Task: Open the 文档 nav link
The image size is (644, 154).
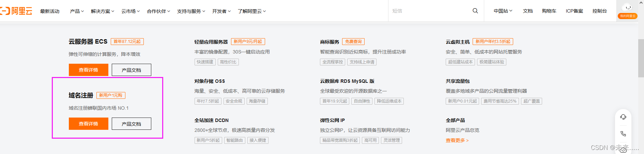Action: (x=528, y=11)
